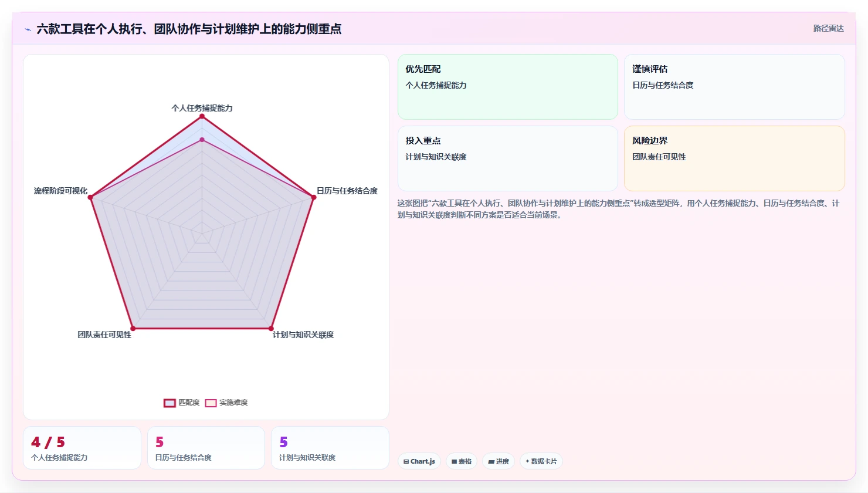
Task: Click the description paragraph starting 这张图把
Action: click(x=619, y=209)
